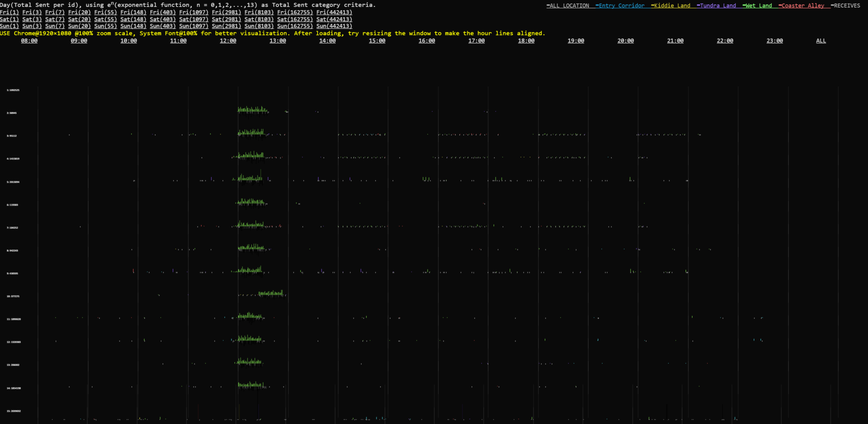Select Fri(8103) total sent category

pyautogui.click(x=259, y=12)
